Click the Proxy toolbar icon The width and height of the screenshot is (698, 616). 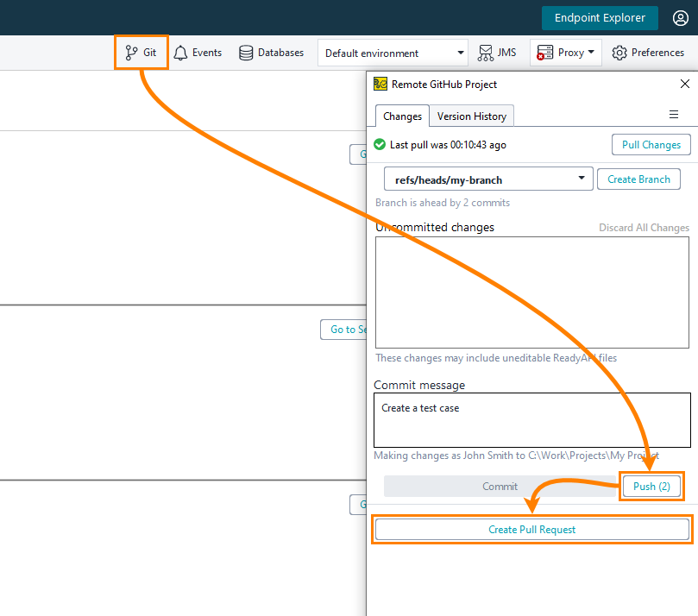pos(559,52)
